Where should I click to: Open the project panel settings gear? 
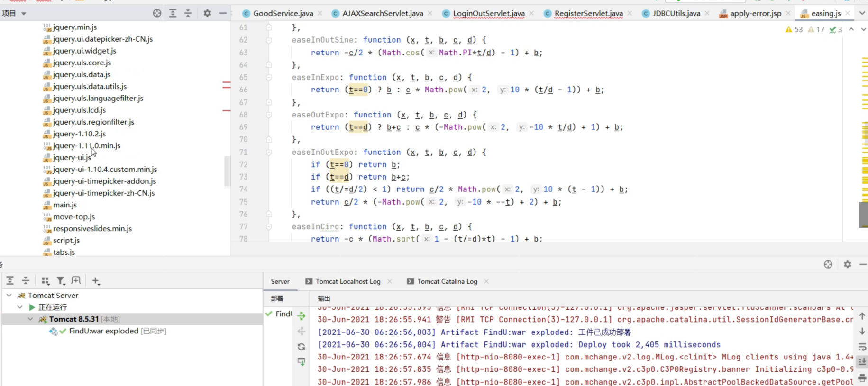[x=207, y=13]
